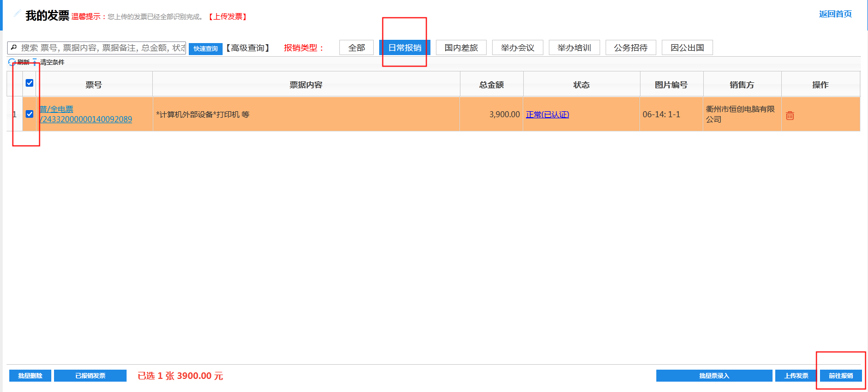Open the 举办培训 type tab
The image size is (868, 392).
574,48
